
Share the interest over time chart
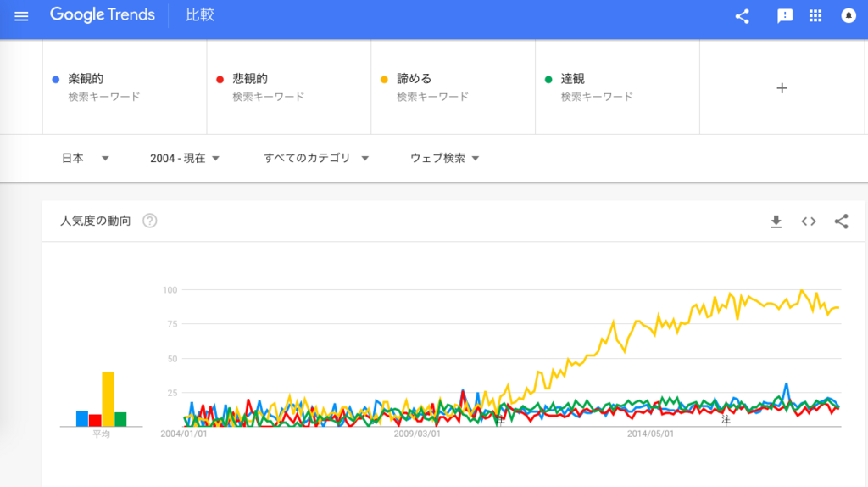coord(841,221)
